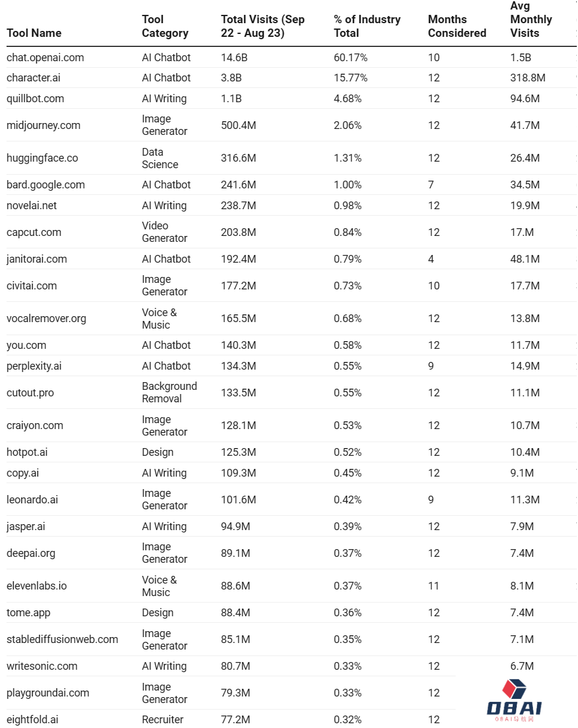The height and width of the screenshot is (728, 578).
Task: Select the Background Removal category cell
Action: pyautogui.click(x=169, y=392)
